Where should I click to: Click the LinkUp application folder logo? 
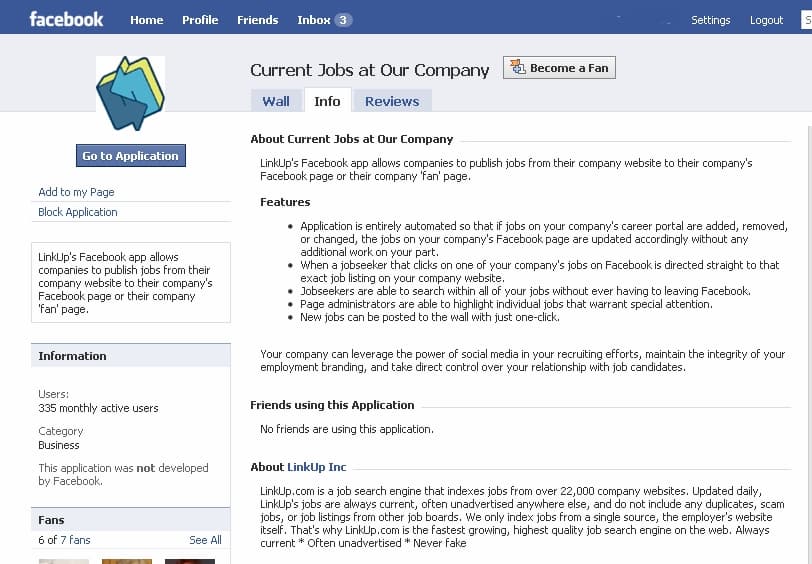click(130, 93)
